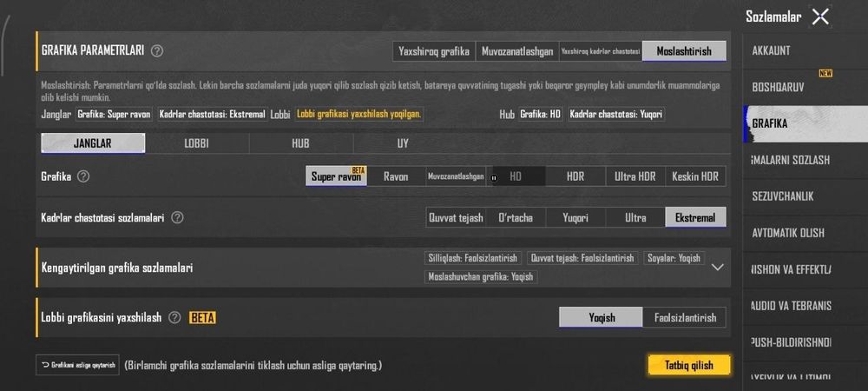
Task: Click Kadrlar chastotasi: Ekstremal tag
Action: tap(213, 115)
